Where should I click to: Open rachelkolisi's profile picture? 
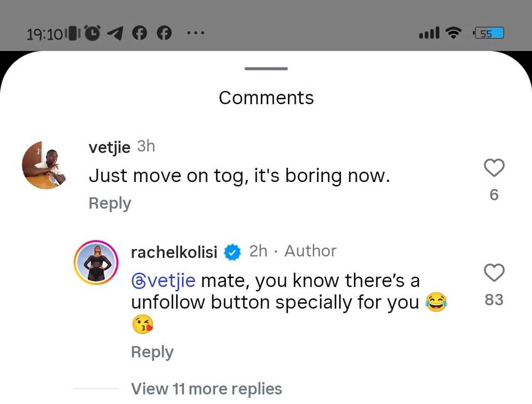95,262
